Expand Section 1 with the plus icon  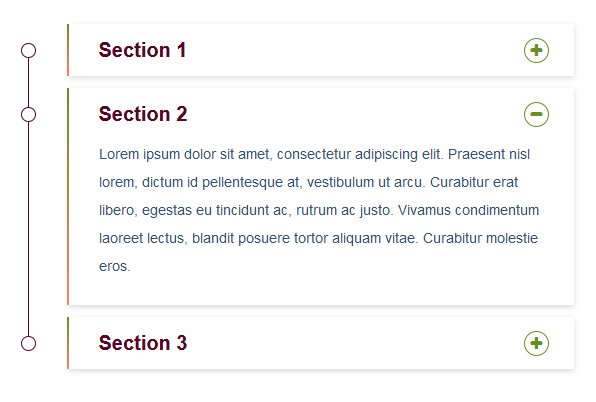click(x=536, y=50)
